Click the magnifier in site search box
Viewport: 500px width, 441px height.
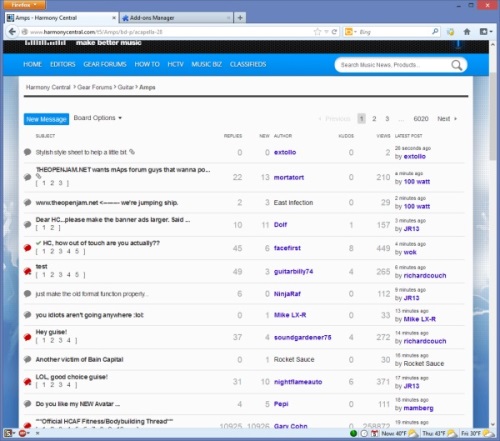[x=456, y=65]
